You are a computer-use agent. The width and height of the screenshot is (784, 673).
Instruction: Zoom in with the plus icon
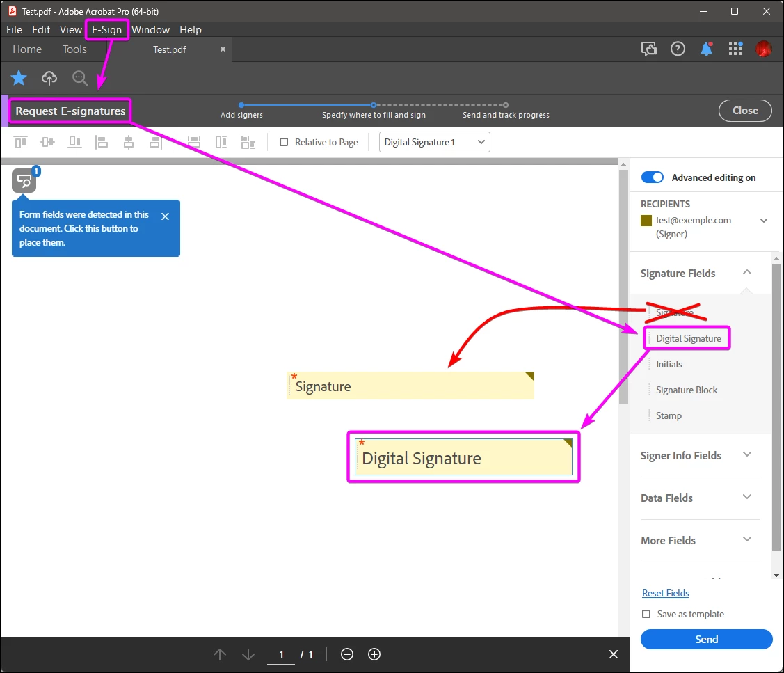coord(374,654)
